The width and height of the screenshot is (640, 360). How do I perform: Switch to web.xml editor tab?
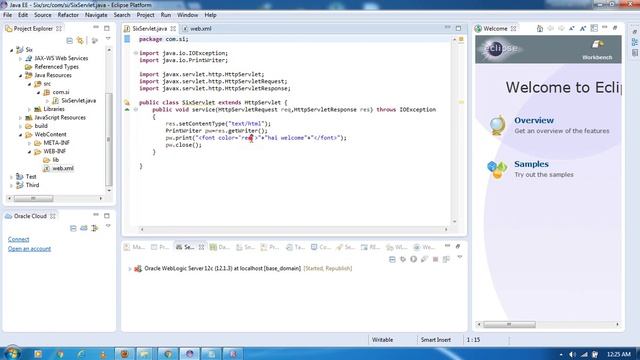(198, 29)
